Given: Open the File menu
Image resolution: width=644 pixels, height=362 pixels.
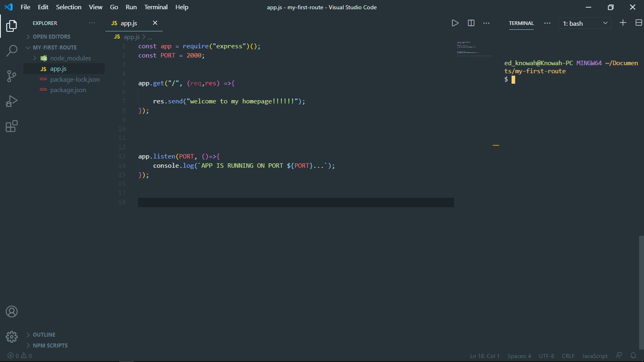Looking at the screenshot, I should [25, 7].
